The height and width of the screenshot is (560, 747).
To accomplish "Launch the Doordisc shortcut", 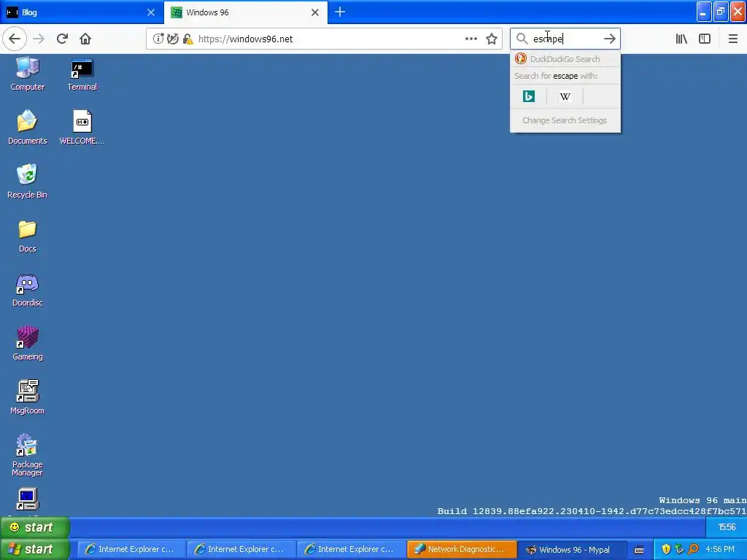I will click(27, 289).
